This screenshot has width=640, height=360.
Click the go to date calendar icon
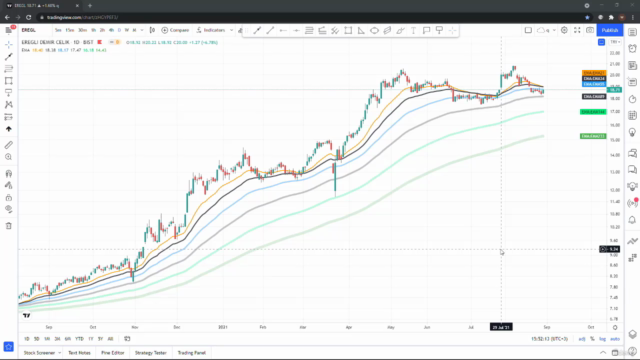coord(127,339)
